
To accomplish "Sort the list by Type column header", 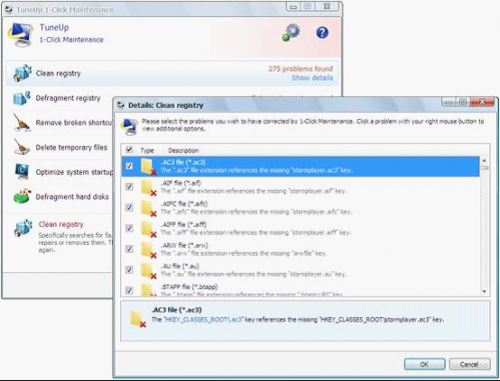I will click(x=147, y=150).
